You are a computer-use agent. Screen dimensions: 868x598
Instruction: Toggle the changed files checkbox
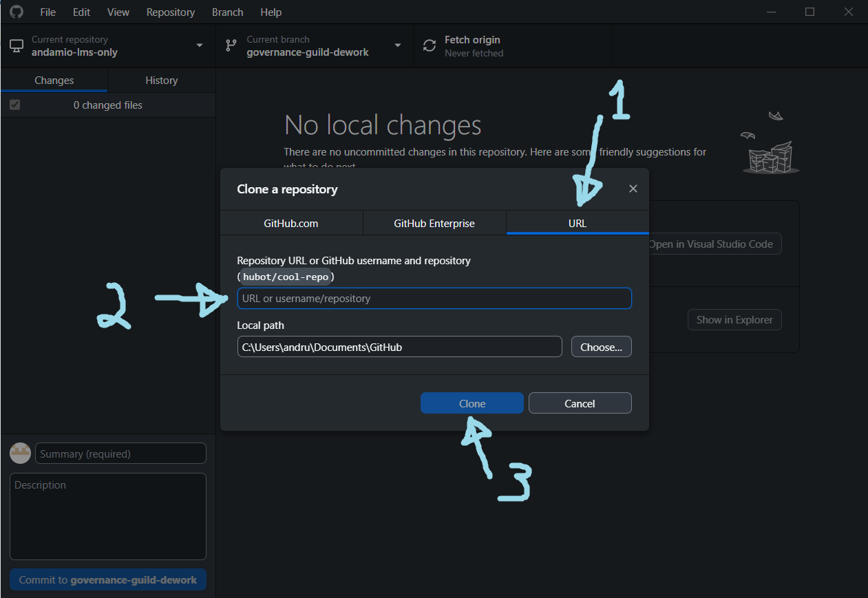coord(14,105)
